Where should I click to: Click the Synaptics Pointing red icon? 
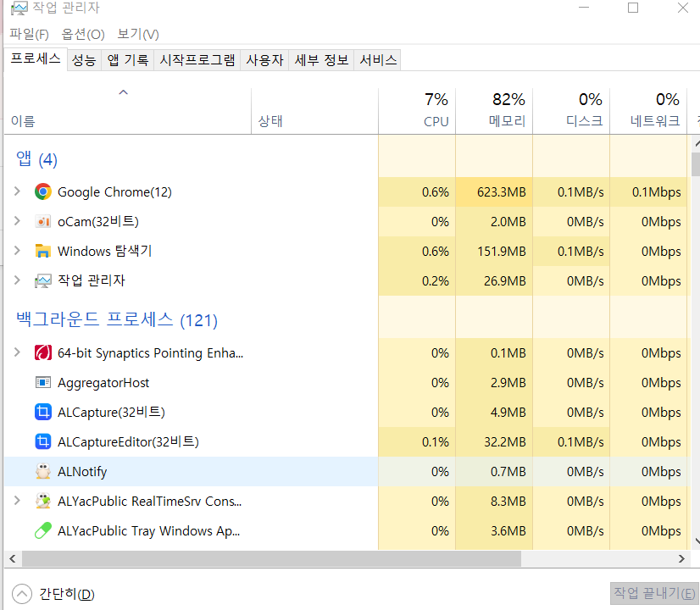[43, 353]
